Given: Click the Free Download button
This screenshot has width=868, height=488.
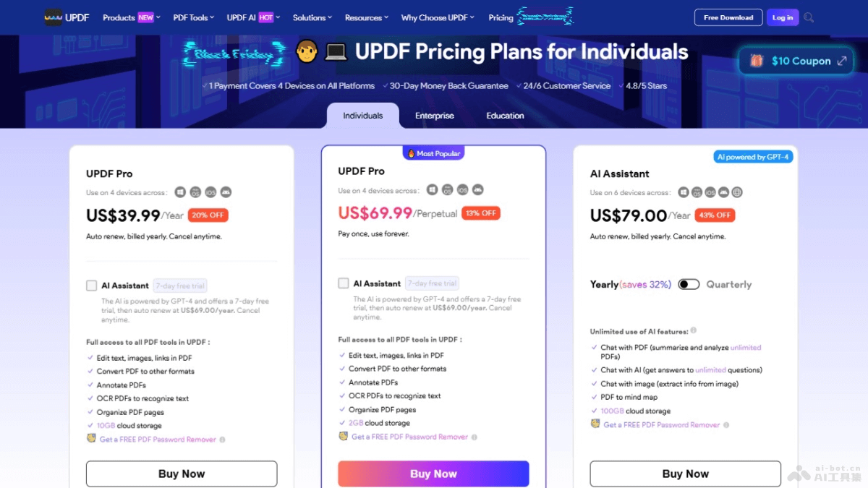Looking at the screenshot, I should tap(728, 17).
